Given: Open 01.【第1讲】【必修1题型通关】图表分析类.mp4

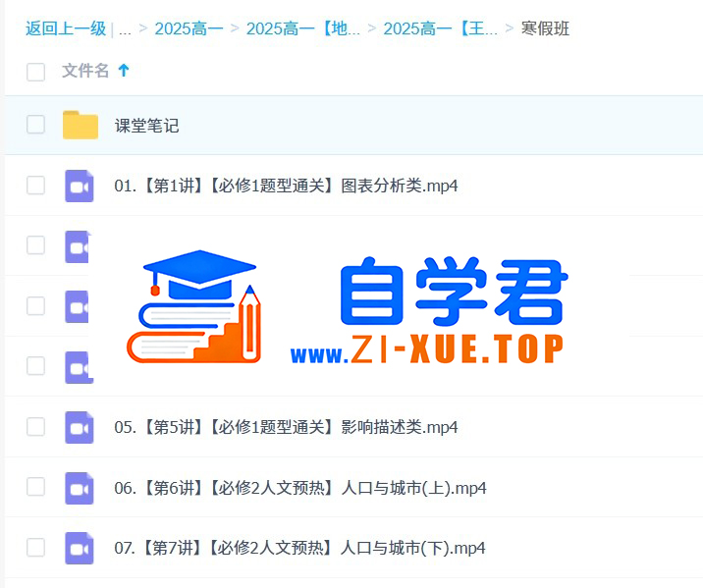Looking at the screenshot, I should click(286, 186).
